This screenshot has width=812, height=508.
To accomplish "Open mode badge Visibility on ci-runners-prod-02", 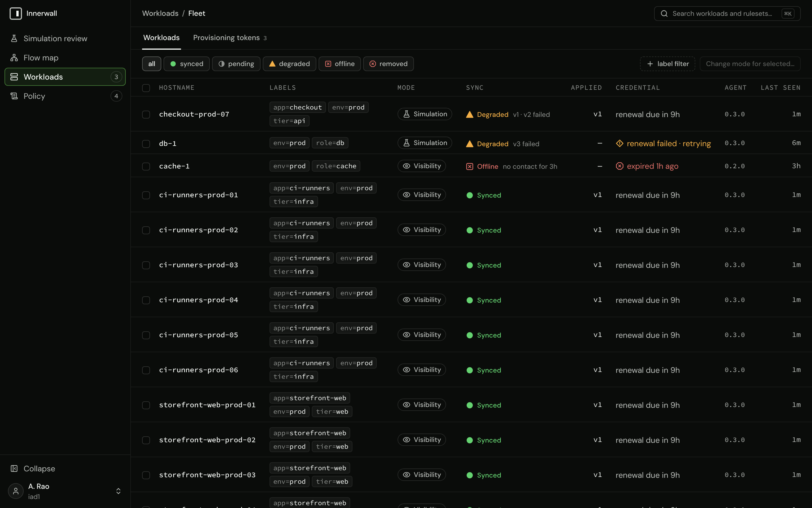I will [x=422, y=230].
